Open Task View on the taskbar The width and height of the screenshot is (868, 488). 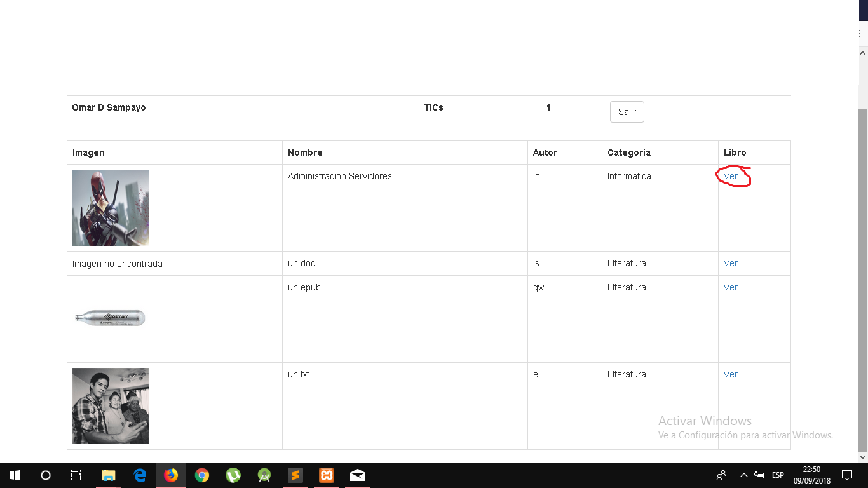coord(76,475)
